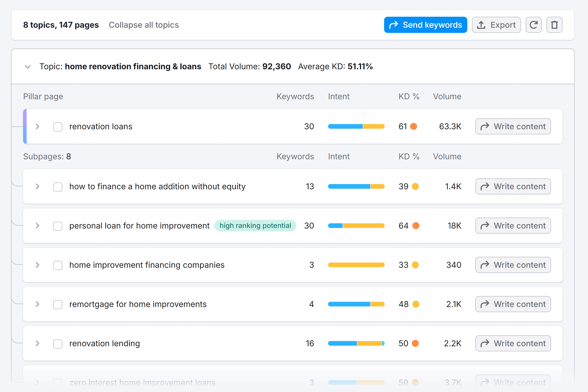Collapse the home renovation financing & loans topic
Viewport: 588px width, 392px height.
click(28, 67)
